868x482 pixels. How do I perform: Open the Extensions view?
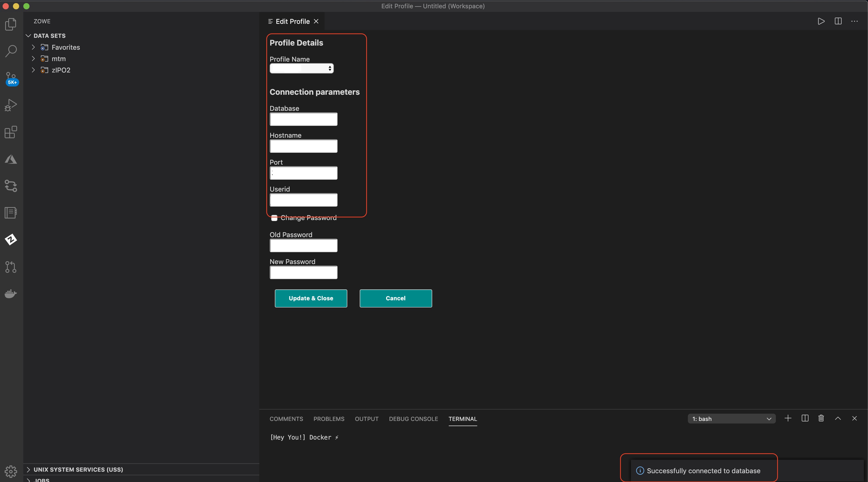pyautogui.click(x=10, y=132)
